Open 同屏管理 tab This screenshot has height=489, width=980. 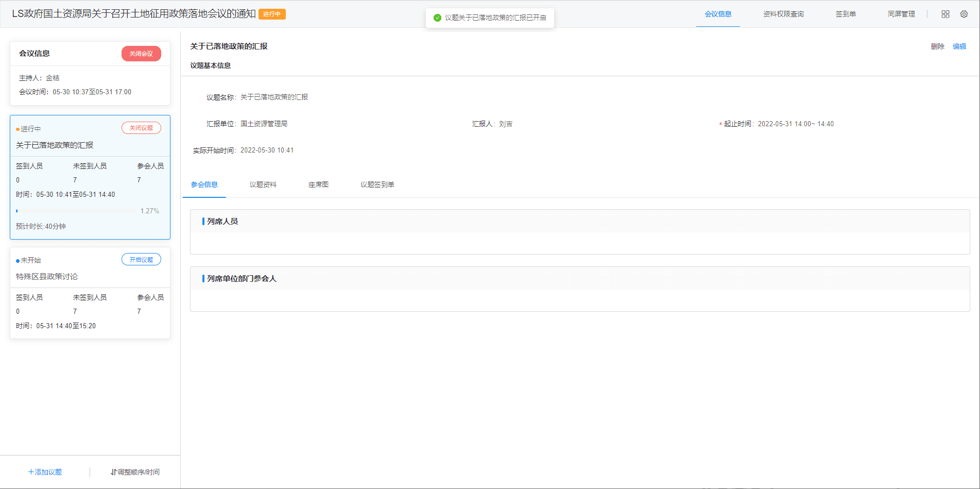pyautogui.click(x=901, y=14)
